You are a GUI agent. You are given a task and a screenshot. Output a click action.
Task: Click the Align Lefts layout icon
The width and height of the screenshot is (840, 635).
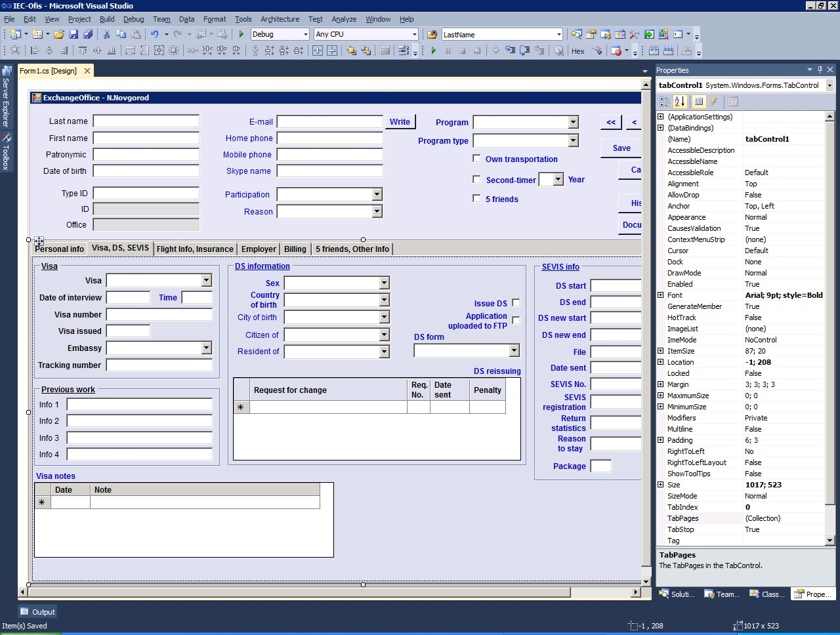(35, 51)
